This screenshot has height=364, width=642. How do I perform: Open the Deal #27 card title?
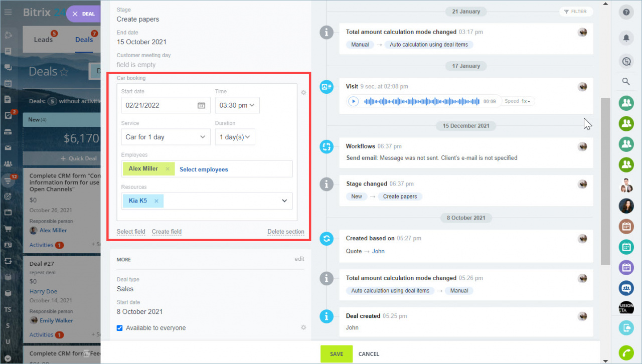[x=42, y=264]
